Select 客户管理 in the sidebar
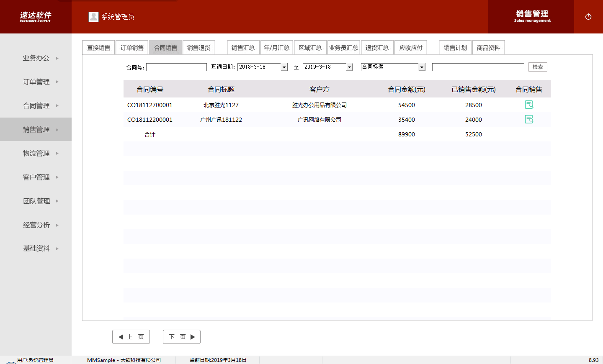The image size is (603, 364). coord(36,177)
